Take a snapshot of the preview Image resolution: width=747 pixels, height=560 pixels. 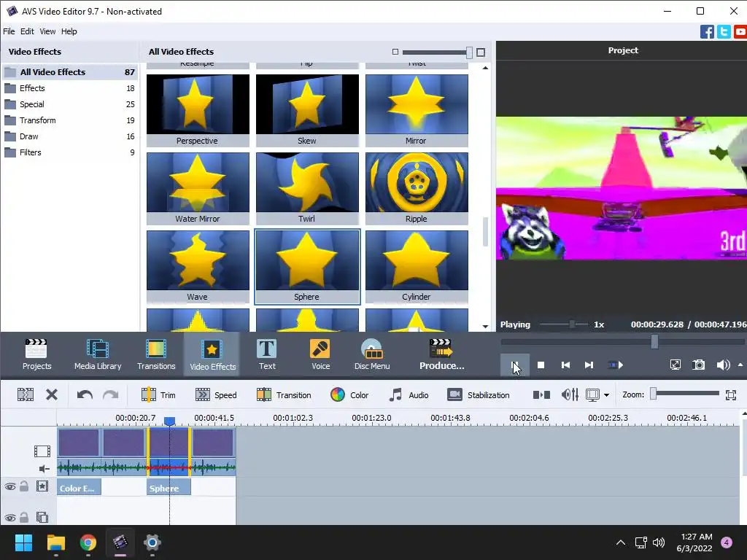(698, 365)
